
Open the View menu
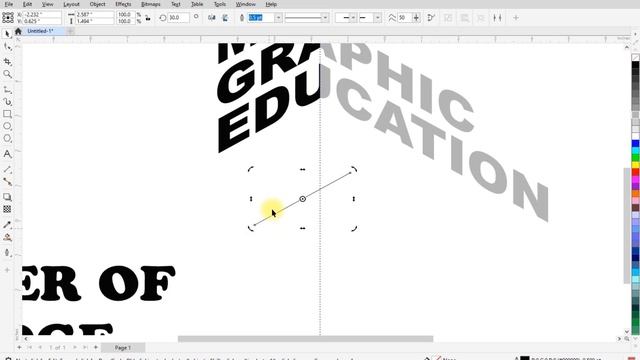click(48, 4)
